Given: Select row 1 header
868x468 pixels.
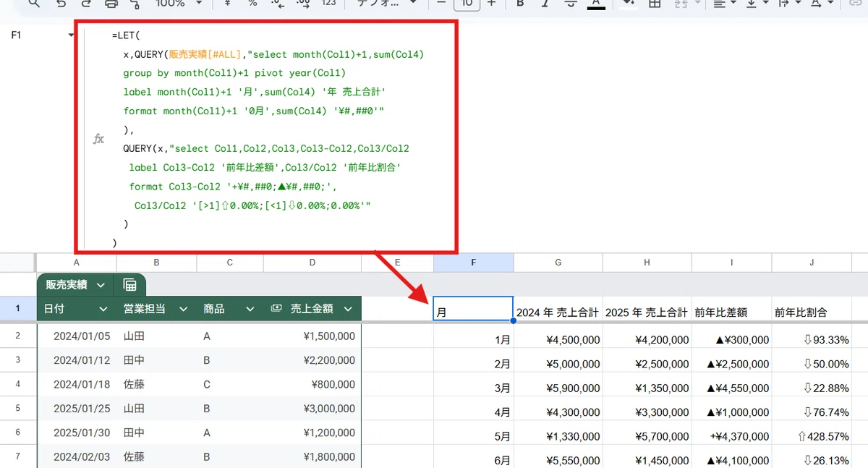Looking at the screenshot, I should 17,309.
